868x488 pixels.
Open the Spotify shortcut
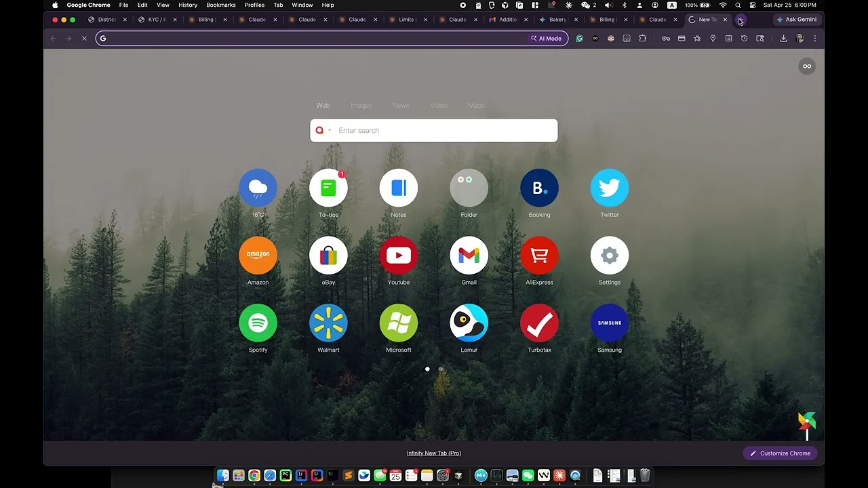pyautogui.click(x=258, y=323)
